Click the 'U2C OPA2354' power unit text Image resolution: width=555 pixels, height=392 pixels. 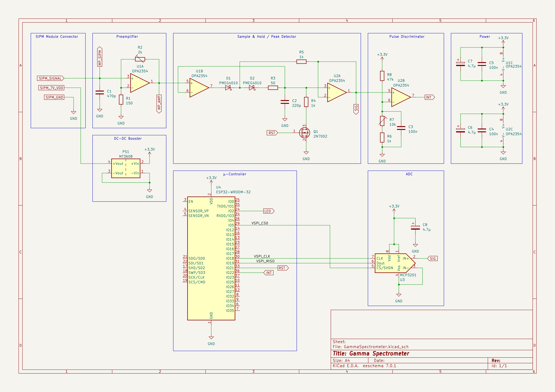tap(513, 131)
